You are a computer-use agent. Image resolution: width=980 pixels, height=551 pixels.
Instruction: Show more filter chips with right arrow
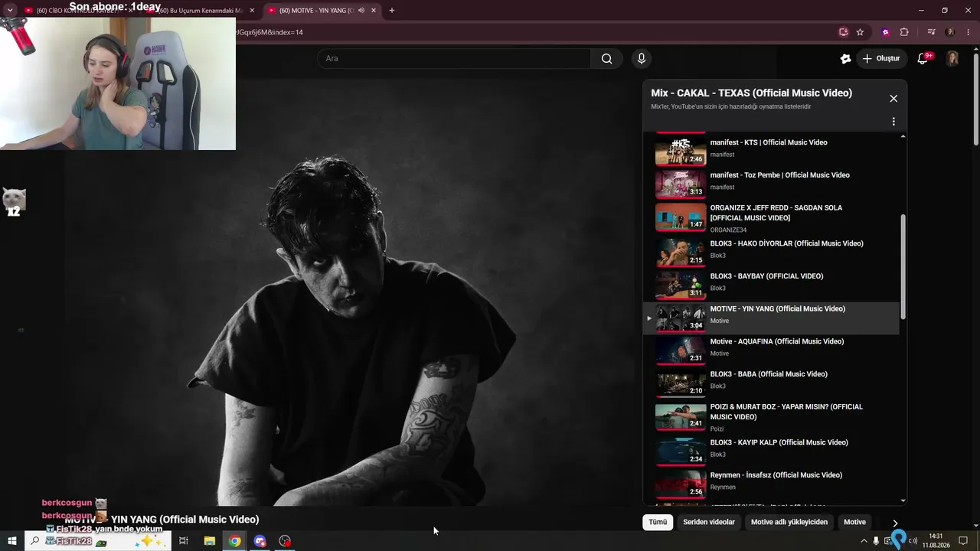[895, 523]
